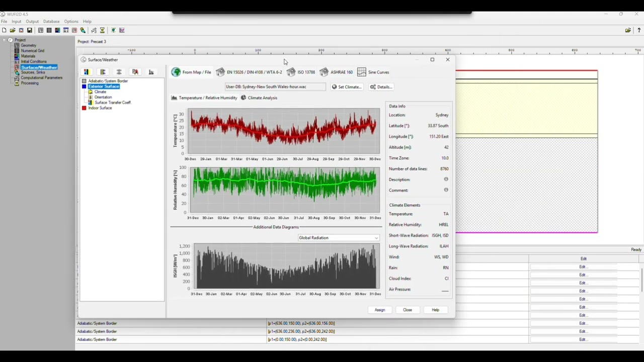Click the Sources and Sinks toolbar icon
Screen dimensions: 644x362
(x=83, y=30)
